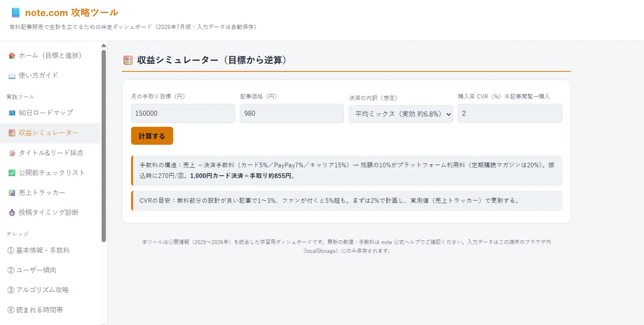Click the footer disclaimer about localStorage

point(346,246)
